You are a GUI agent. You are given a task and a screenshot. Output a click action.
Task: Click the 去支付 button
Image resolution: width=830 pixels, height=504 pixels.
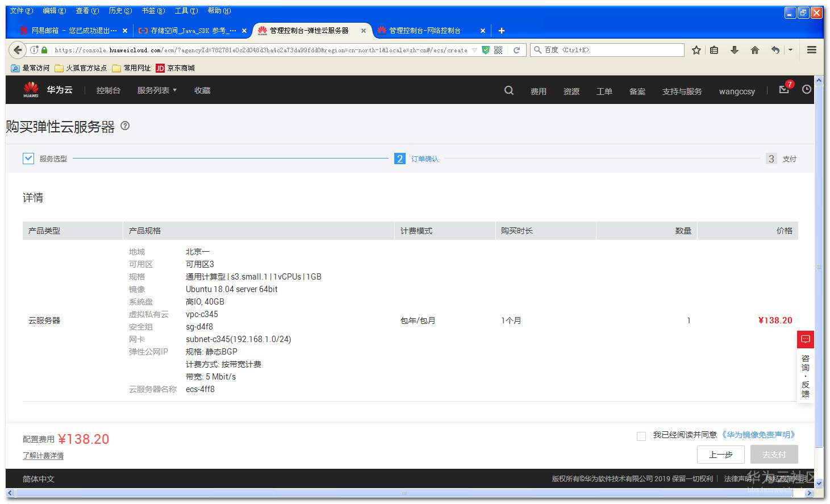pyautogui.click(x=774, y=455)
